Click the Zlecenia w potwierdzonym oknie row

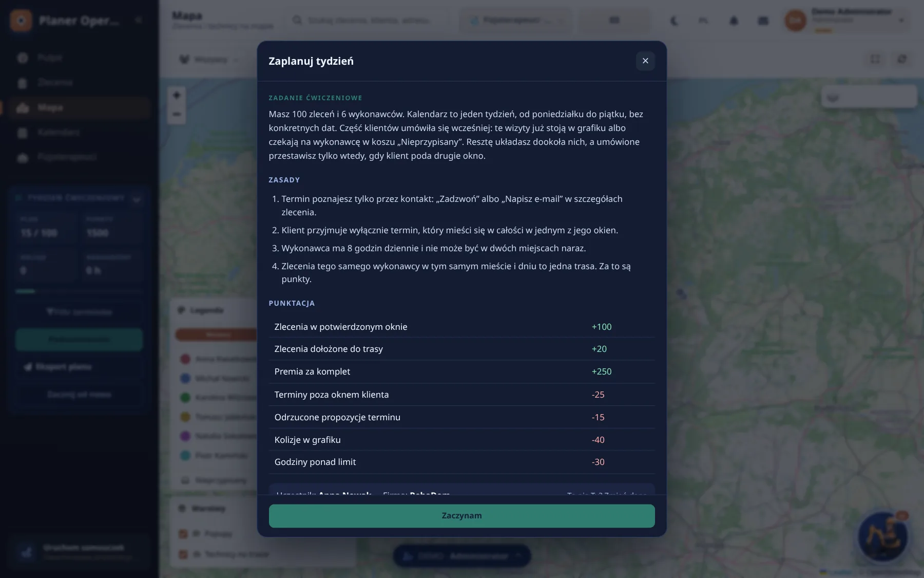click(461, 327)
